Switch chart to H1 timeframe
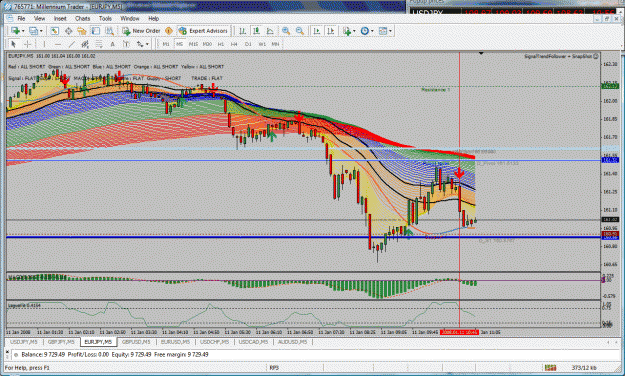625x376 pixels. [221, 44]
